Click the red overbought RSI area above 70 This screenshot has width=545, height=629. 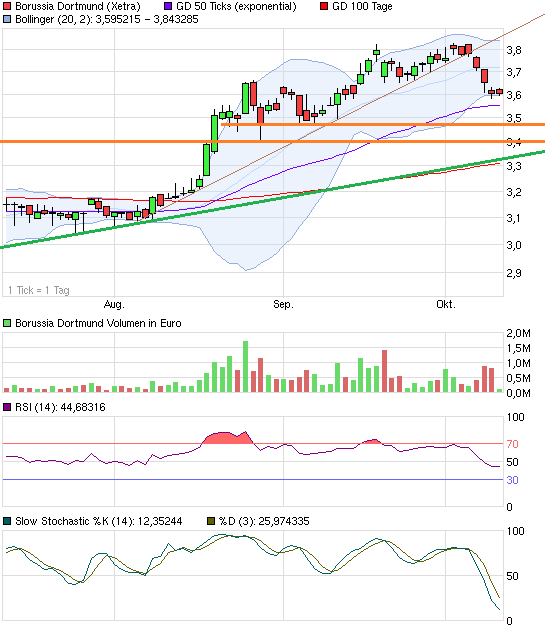(227, 438)
